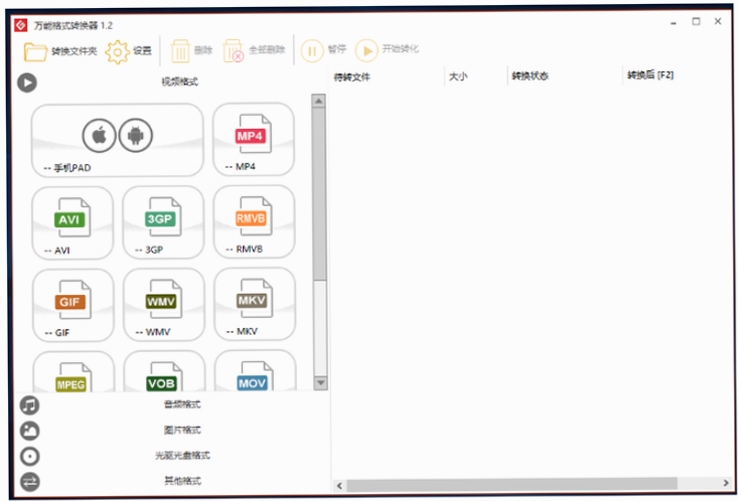Click the video format play circle icon
The width and height of the screenshot is (738, 501).
tap(27, 83)
